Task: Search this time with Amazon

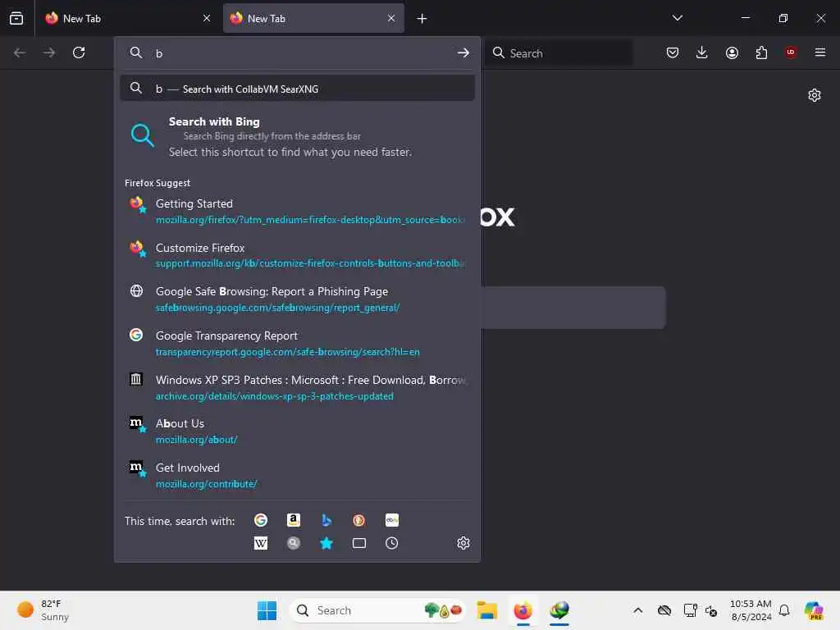Action: pyautogui.click(x=294, y=520)
